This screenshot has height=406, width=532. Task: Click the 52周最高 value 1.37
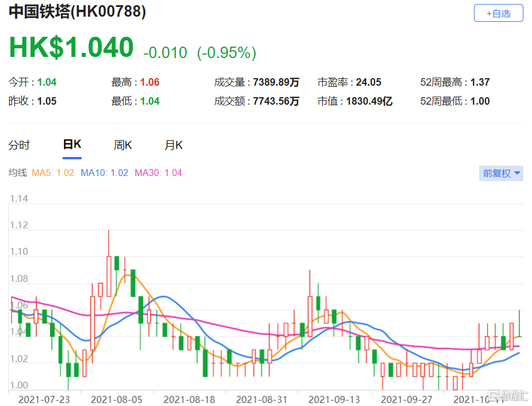480,82
